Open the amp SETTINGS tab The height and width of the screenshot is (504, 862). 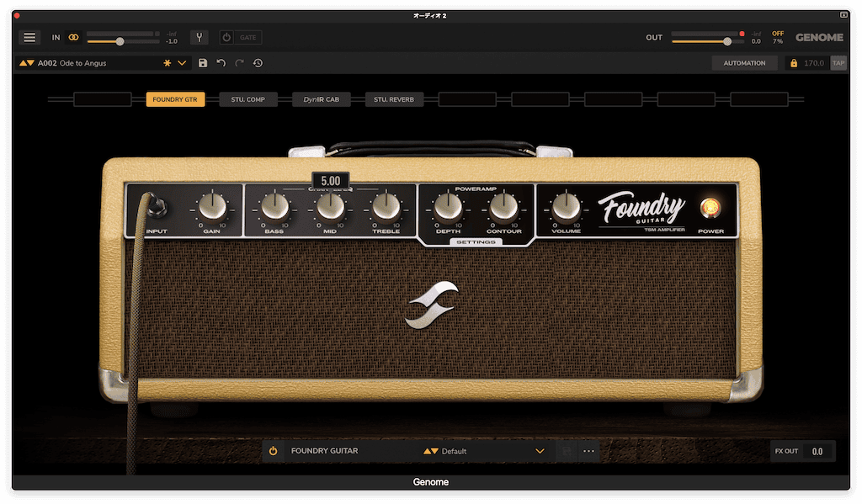pyautogui.click(x=476, y=241)
